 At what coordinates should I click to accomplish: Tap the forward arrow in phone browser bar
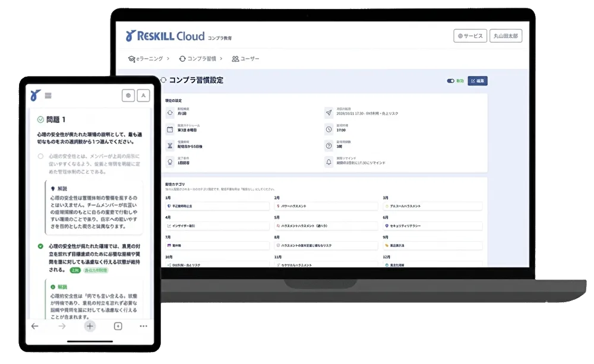pos(62,326)
